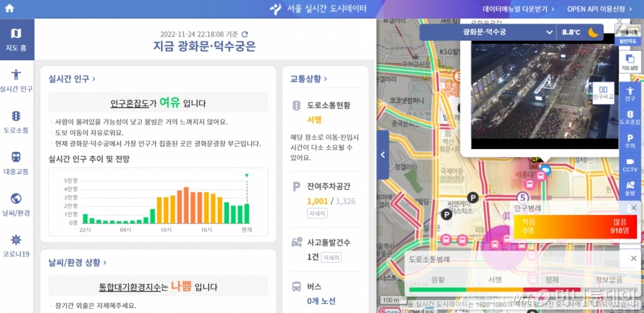Open 날씨/환경 sidebar section
Screen dimensions: 644x313
(16, 204)
